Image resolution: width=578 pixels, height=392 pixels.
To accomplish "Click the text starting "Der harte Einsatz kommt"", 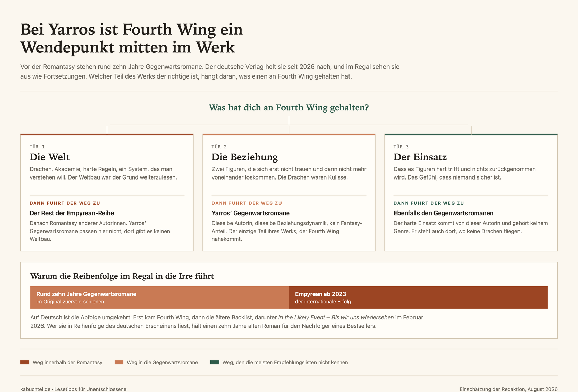I will point(471,227).
